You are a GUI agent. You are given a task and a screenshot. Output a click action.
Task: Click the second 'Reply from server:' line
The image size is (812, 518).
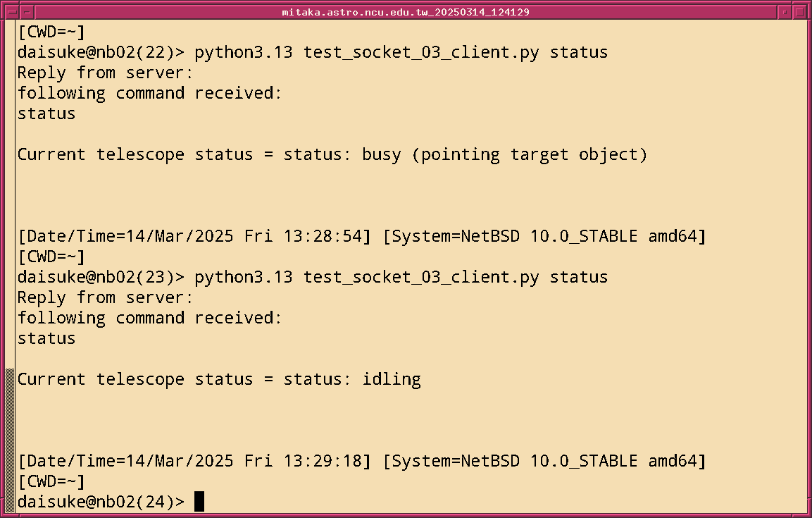106,297
